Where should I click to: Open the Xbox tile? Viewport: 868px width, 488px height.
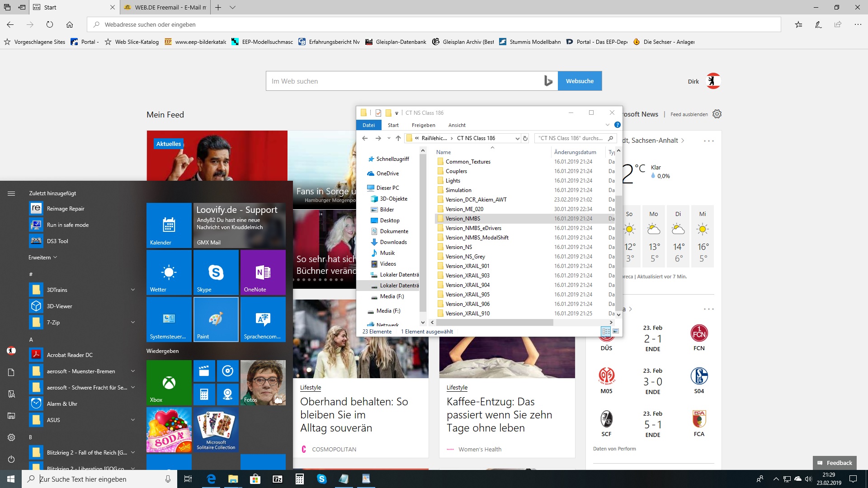pos(169,382)
